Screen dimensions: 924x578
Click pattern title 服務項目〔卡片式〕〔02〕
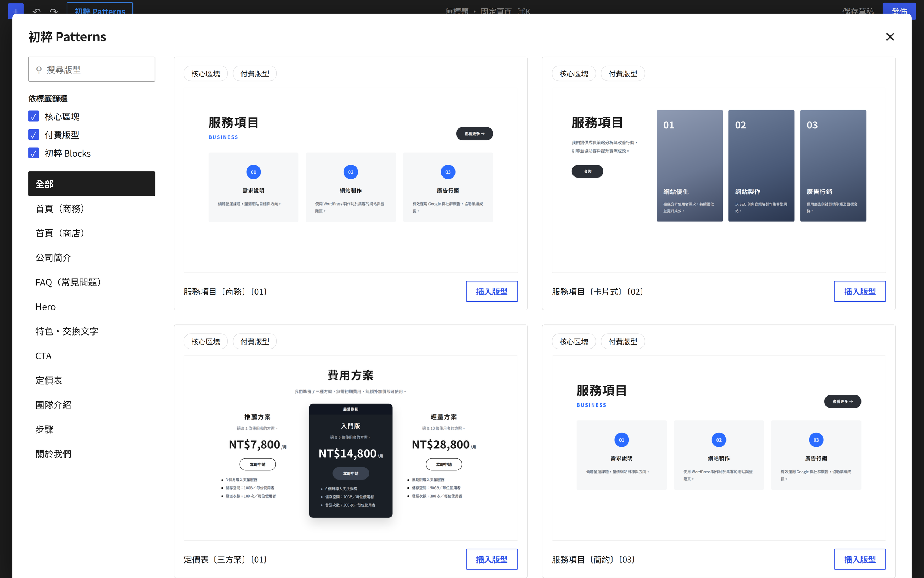[598, 292]
